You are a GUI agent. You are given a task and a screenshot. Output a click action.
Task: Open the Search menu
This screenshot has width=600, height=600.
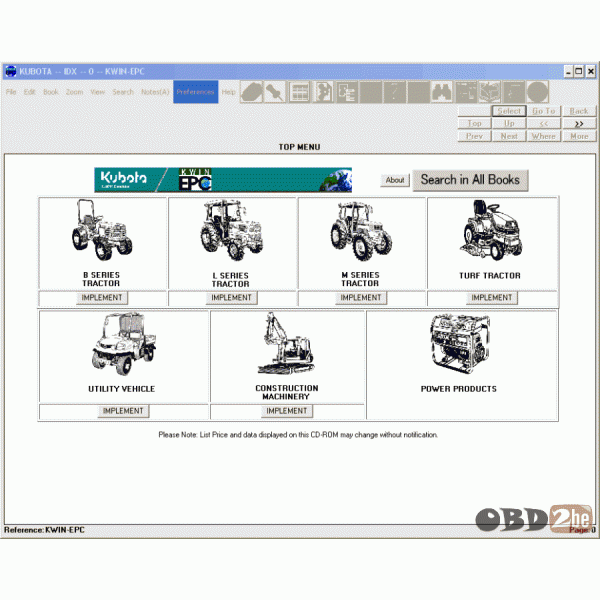[x=123, y=92]
